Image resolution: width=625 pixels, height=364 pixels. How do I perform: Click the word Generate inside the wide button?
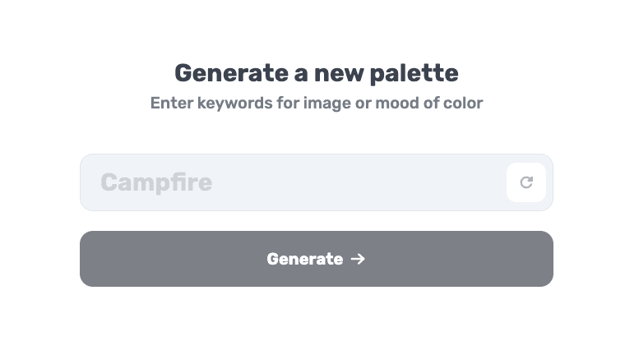pyautogui.click(x=305, y=259)
